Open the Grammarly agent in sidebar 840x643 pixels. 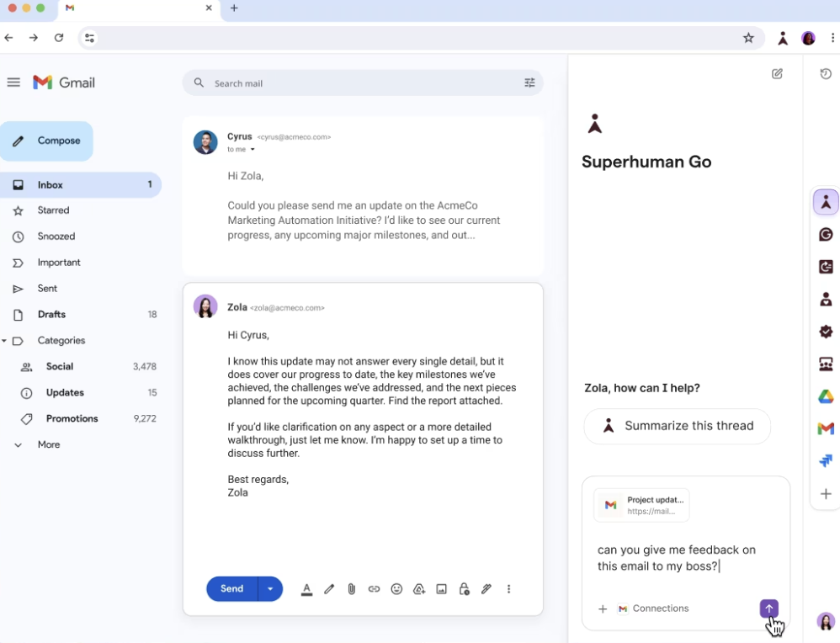[x=826, y=234]
